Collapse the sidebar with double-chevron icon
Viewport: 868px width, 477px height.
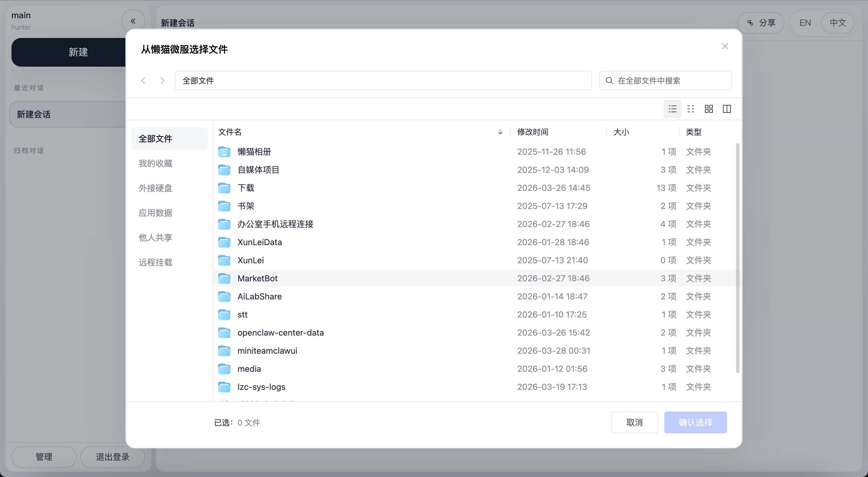click(x=133, y=21)
